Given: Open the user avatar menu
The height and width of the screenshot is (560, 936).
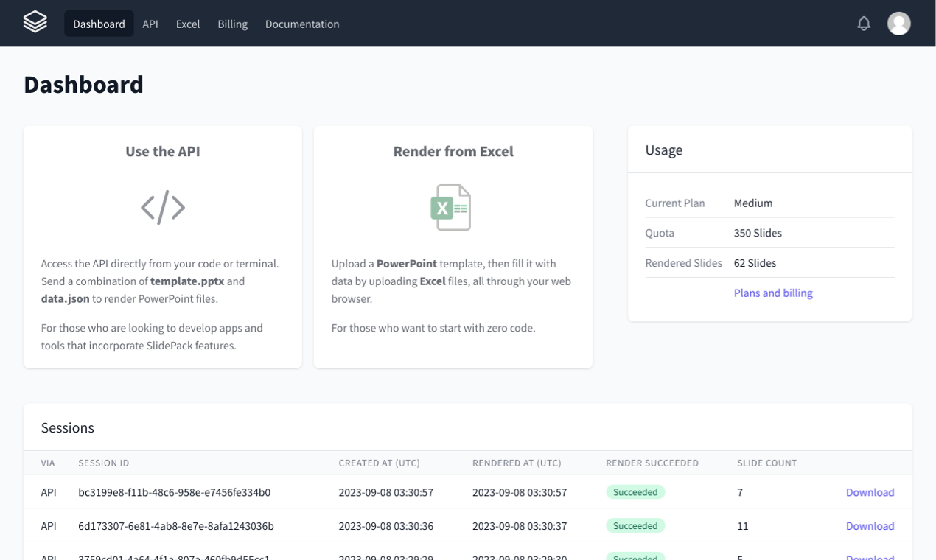Looking at the screenshot, I should coord(899,24).
